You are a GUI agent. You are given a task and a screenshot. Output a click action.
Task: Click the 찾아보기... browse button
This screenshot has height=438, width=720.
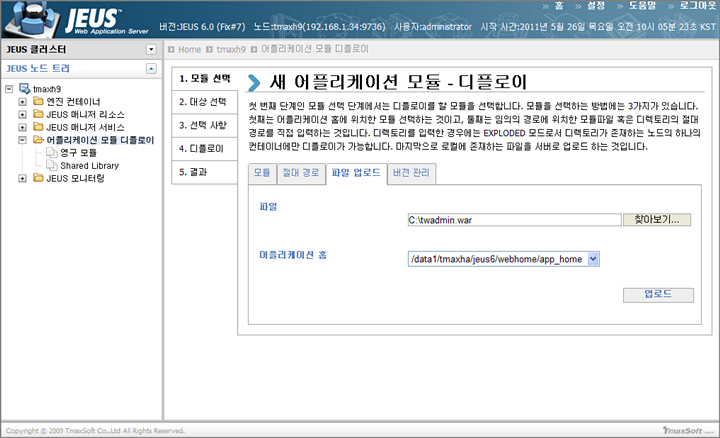coord(657,219)
